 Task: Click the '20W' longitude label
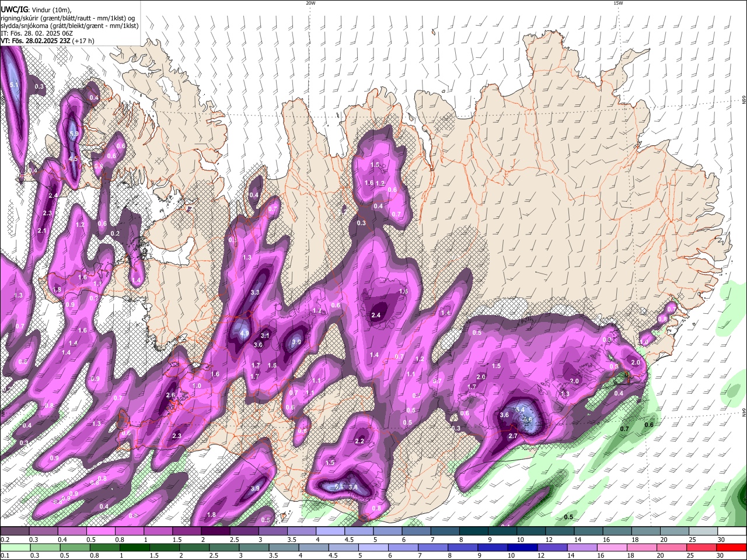click(310, 3)
